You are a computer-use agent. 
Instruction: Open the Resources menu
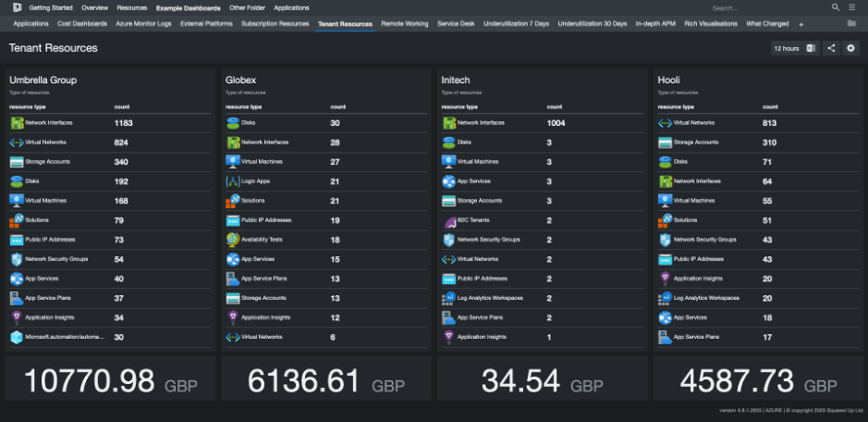pyautogui.click(x=132, y=7)
